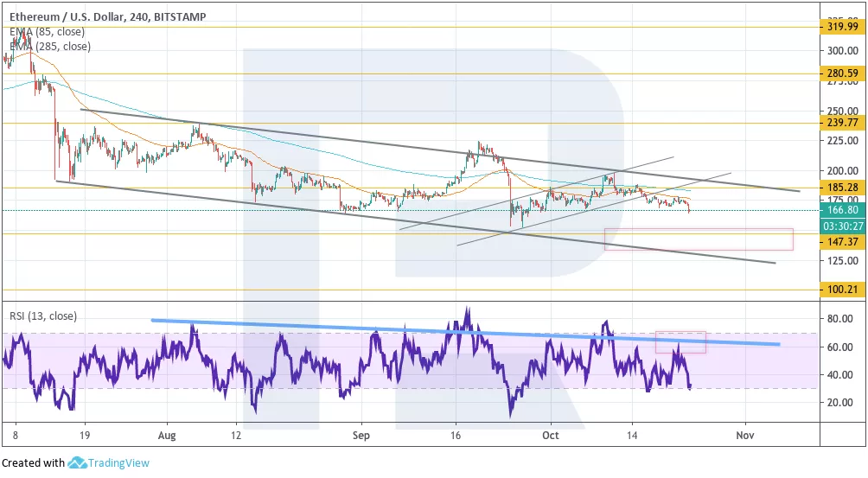868x478 pixels.
Task: Click the 280.59 price level label
Action: pos(841,74)
